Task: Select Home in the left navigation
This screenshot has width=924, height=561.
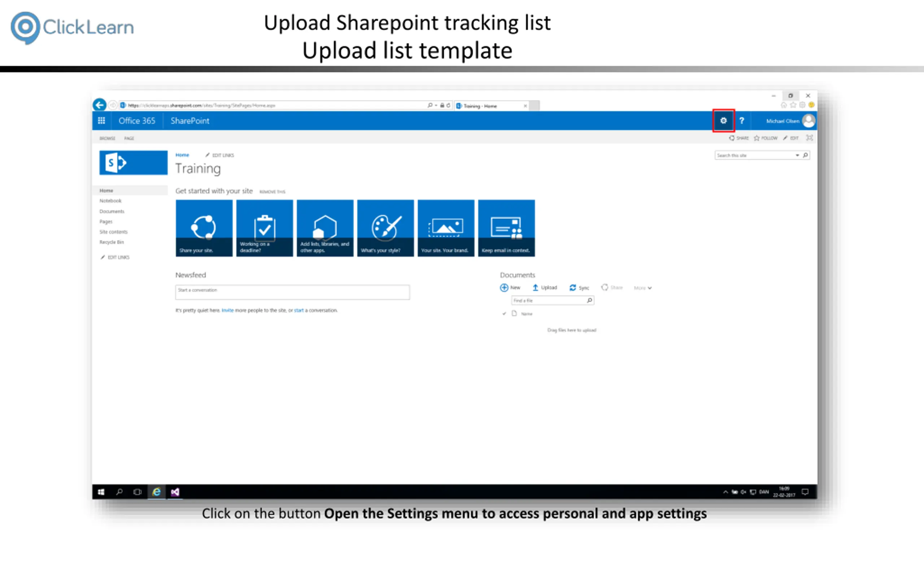Action: pos(130,190)
